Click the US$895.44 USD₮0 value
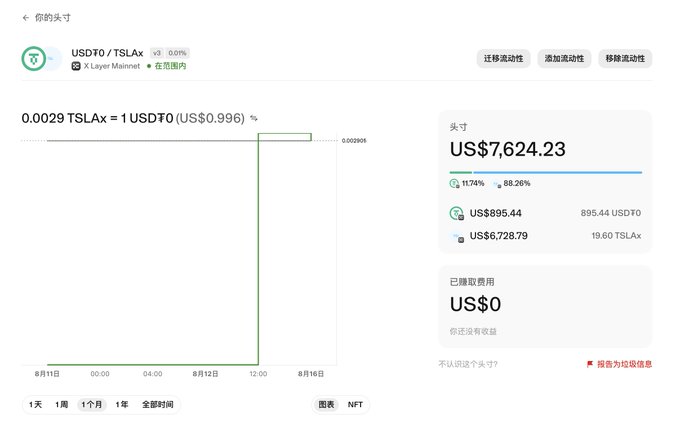Viewport: 680px width, 432px height. (496, 213)
